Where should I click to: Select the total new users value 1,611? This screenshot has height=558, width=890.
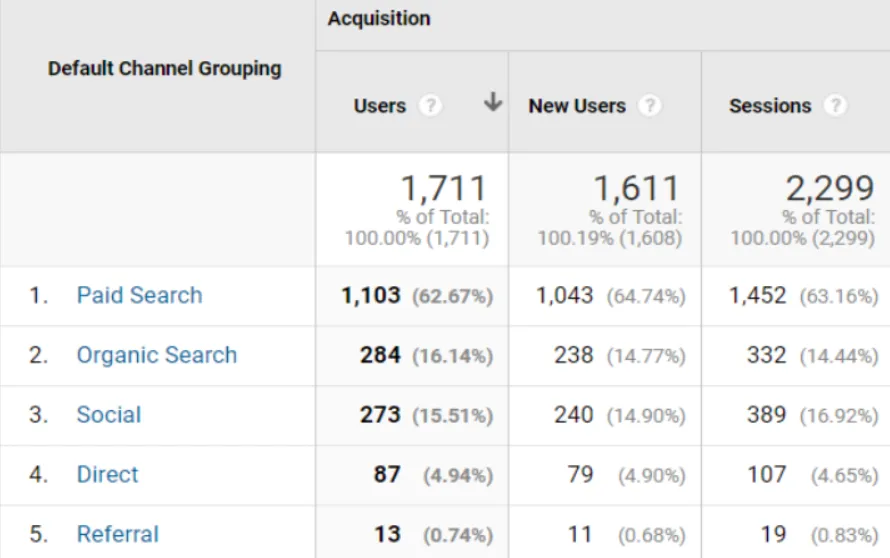tap(636, 188)
